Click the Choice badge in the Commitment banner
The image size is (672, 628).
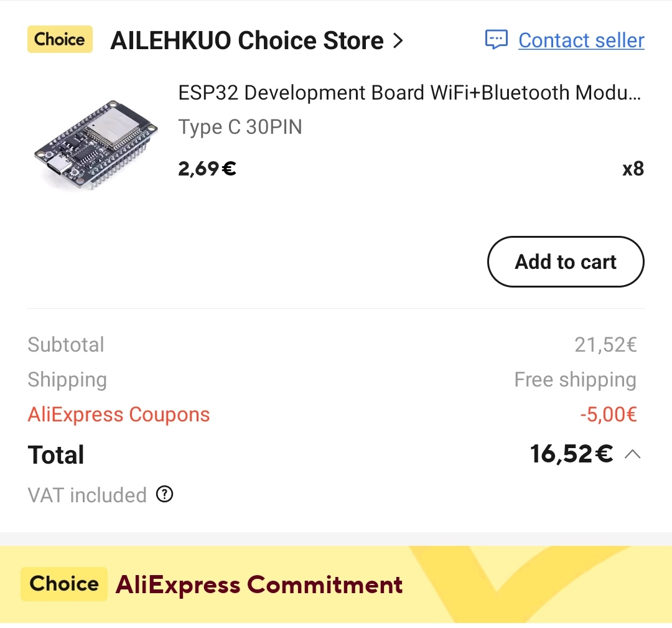(64, 584)
